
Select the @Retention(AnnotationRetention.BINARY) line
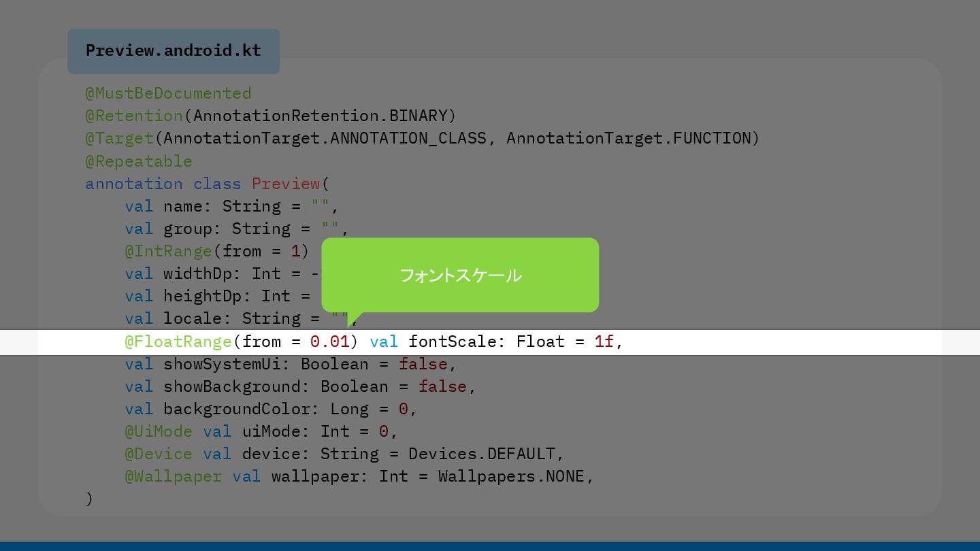[271, 116]
